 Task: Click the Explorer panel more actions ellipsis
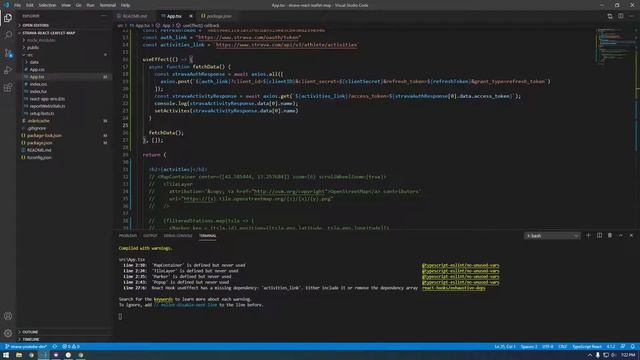pos(104,16)
